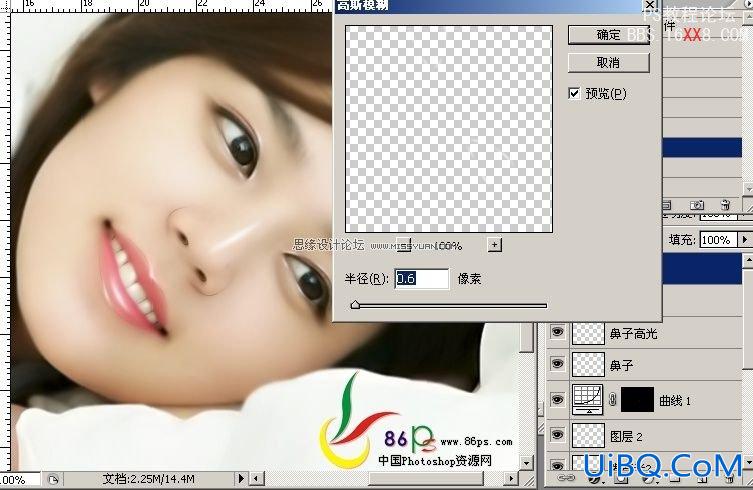Screen dimensions: 753x490
Task: Click the new snapshot camera icon
Action: (x=697, y=205)
